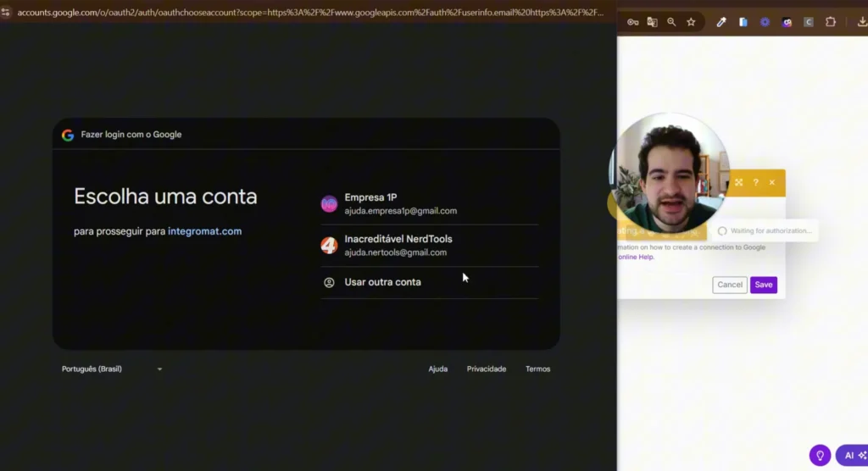The image size is (868, 471).
Task: Expand the Make dialog with the fullscreen icon
Action: pyautogui.click(x=738, y=182)
